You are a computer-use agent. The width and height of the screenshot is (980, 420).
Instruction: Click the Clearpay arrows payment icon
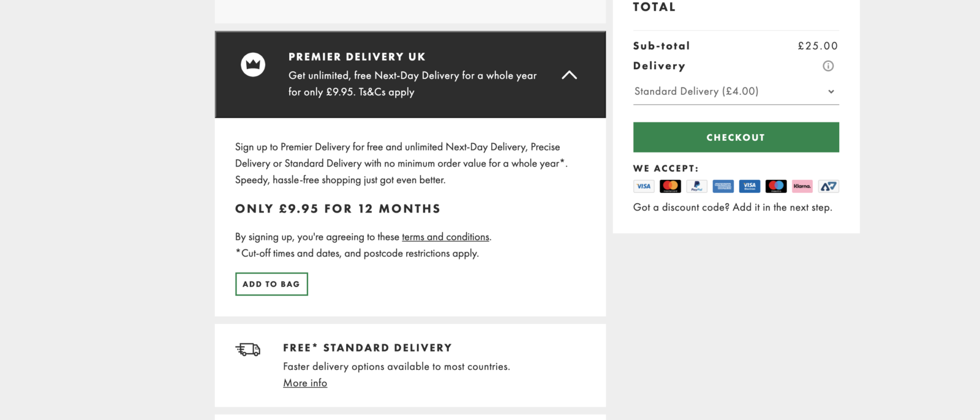(828, 186)
